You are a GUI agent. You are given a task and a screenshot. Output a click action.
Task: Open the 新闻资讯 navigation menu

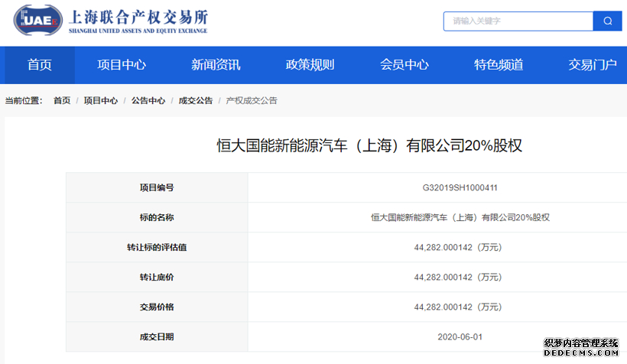click(x=216, y=65)
